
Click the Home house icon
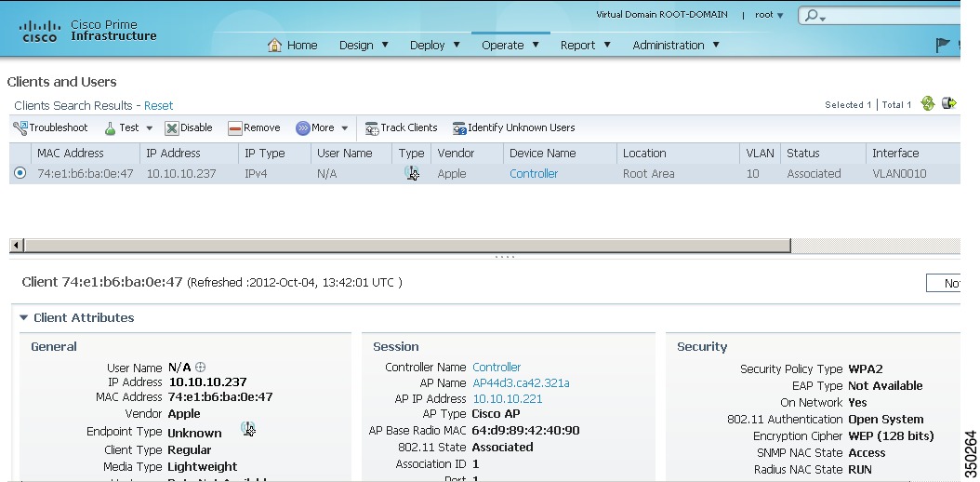274,45
